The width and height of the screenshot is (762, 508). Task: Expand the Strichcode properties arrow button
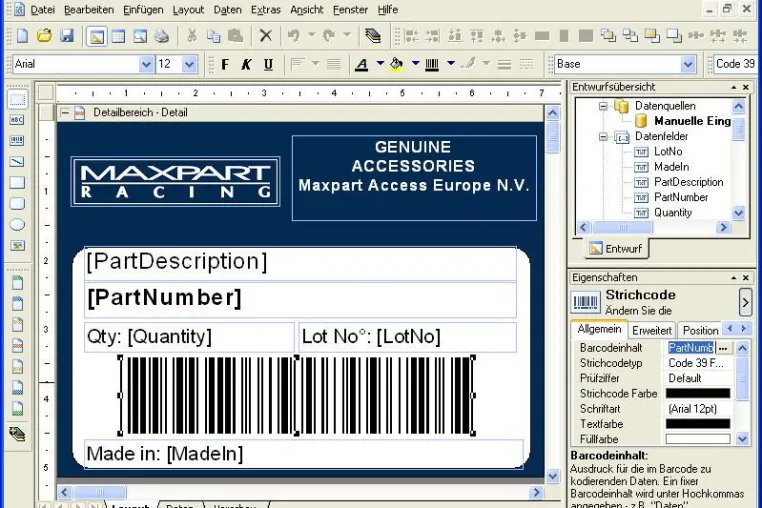click(745, 302)
